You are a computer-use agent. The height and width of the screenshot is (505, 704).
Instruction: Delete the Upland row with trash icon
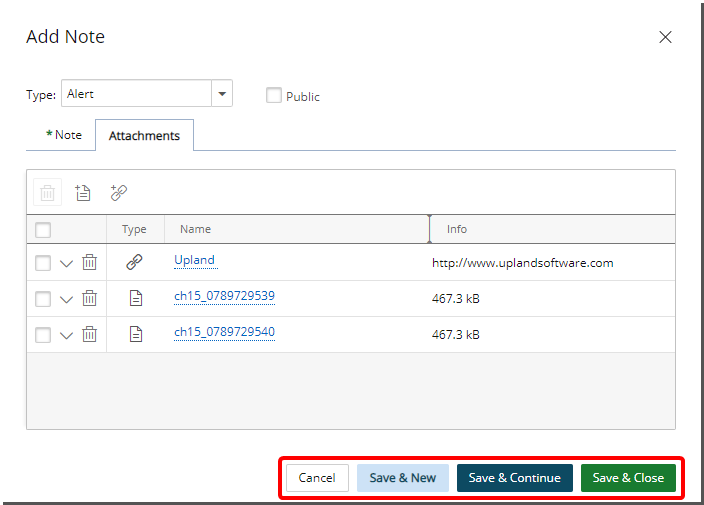point(89,262)
